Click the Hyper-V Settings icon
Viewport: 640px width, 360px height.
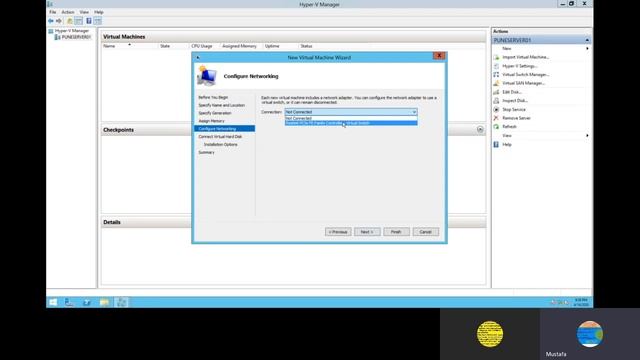coord(496,66)
